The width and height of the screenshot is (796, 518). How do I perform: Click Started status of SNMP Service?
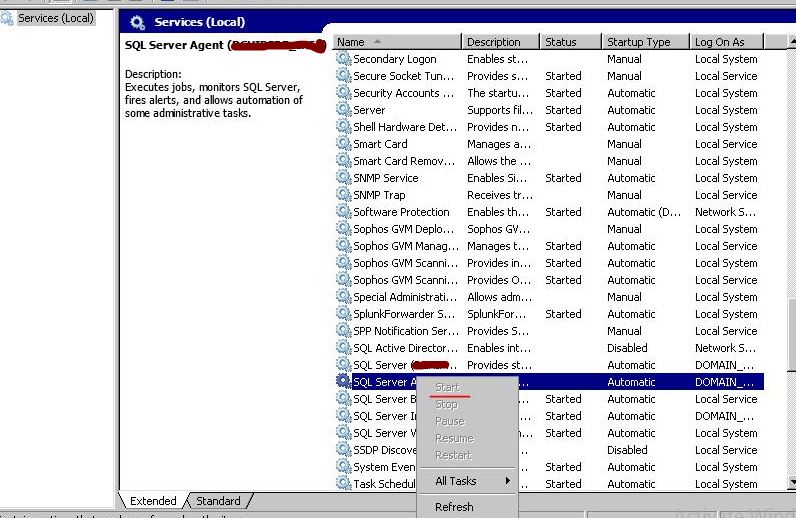click(x=563, y=178)
